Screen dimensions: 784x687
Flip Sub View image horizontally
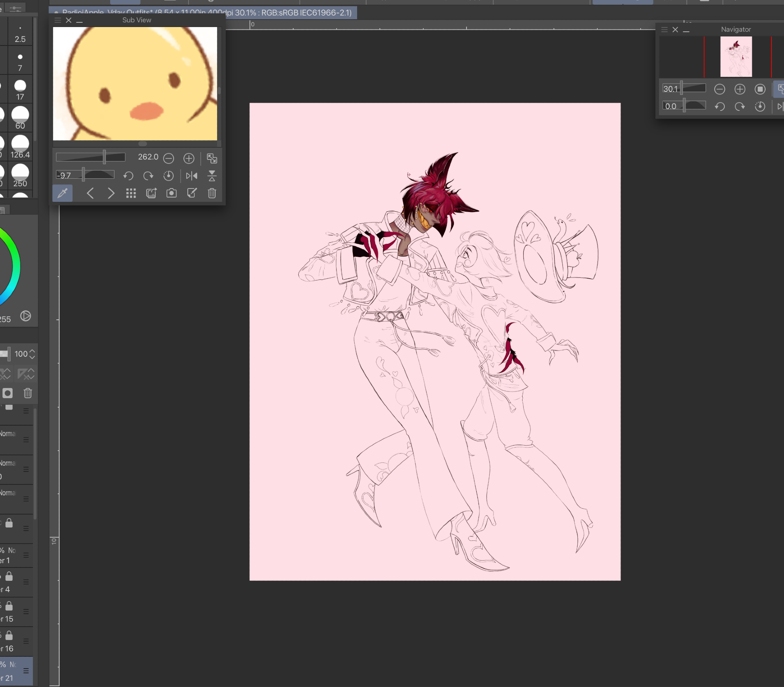(x=192, y=176)
